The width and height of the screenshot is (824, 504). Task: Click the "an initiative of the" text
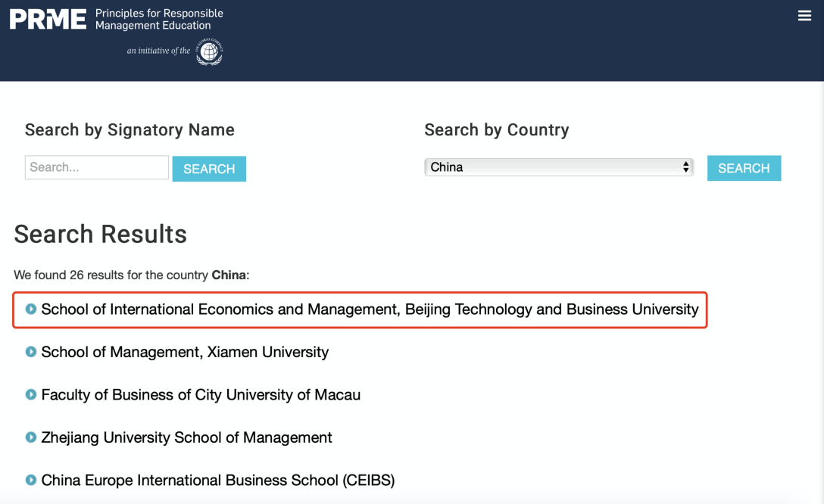(x=158, y=51)
